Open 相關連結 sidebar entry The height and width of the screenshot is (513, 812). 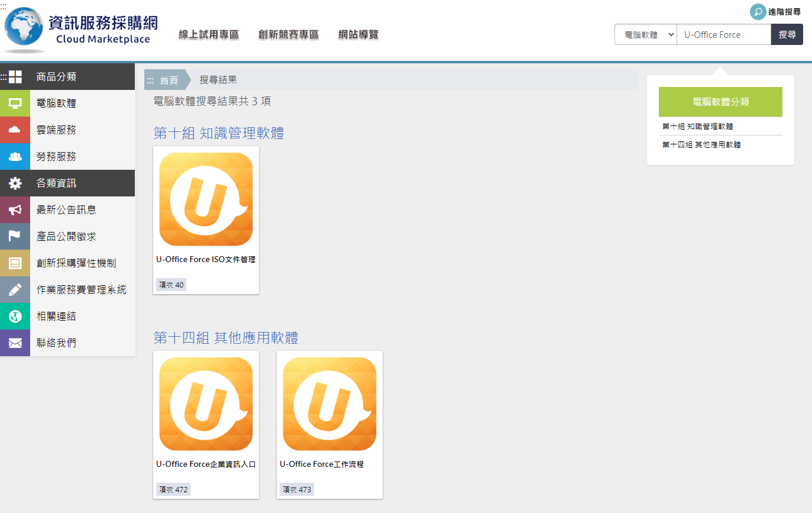click(x=56, y=317)
